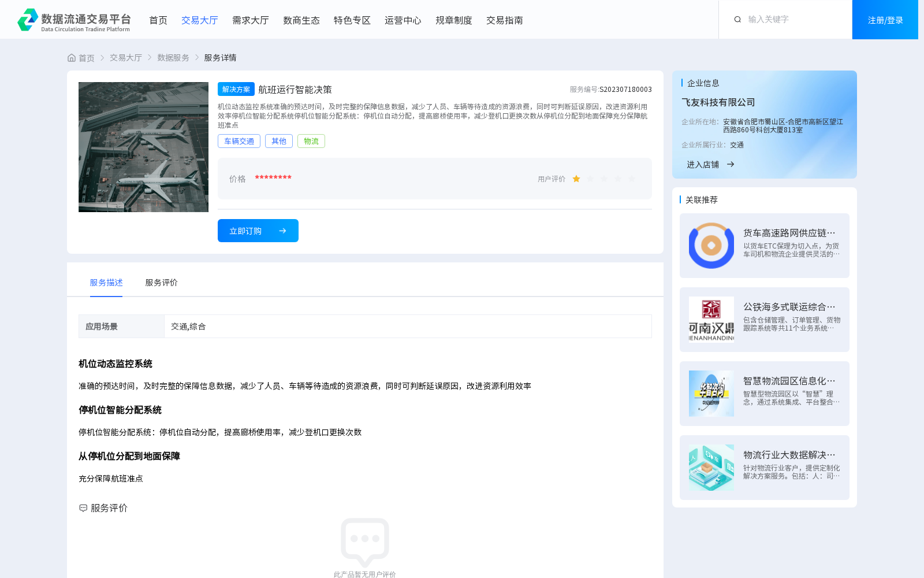Click the airport product image
This screenshot has width=924, height=578.
(x=143, y=147)
